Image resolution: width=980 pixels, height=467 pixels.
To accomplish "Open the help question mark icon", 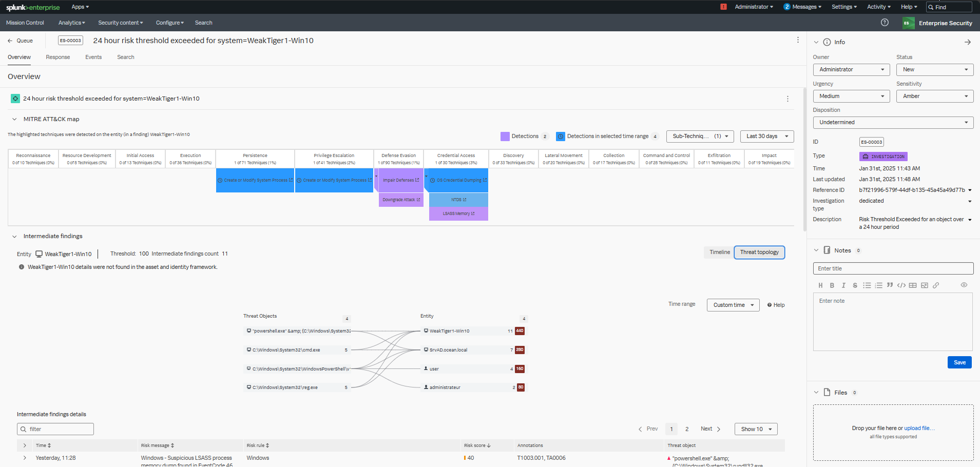I will coord(885,23).
